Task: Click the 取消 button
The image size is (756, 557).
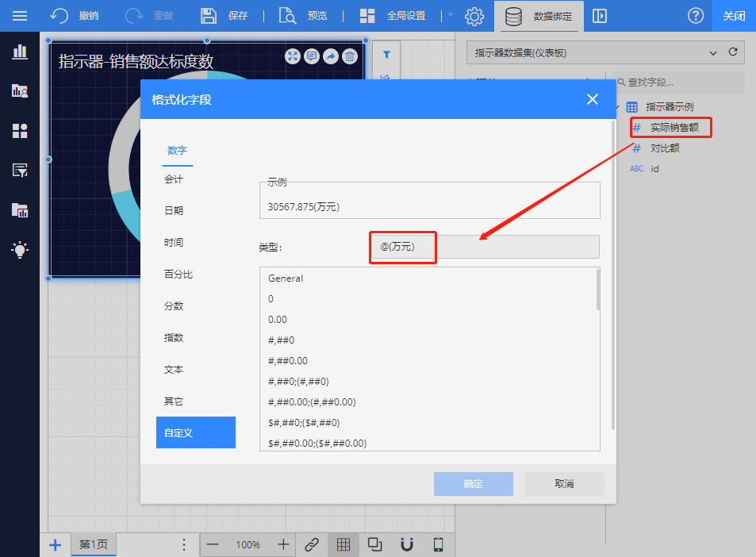Action: [x=564, y=484]
